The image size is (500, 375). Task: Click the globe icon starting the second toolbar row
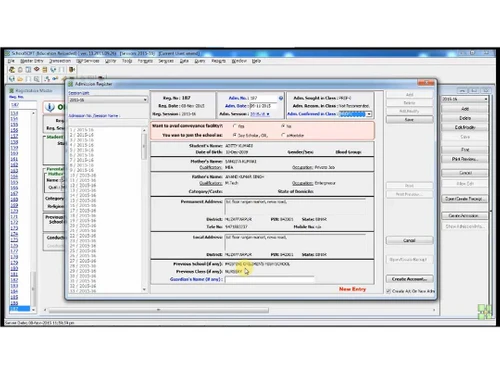tap(12, 79)
